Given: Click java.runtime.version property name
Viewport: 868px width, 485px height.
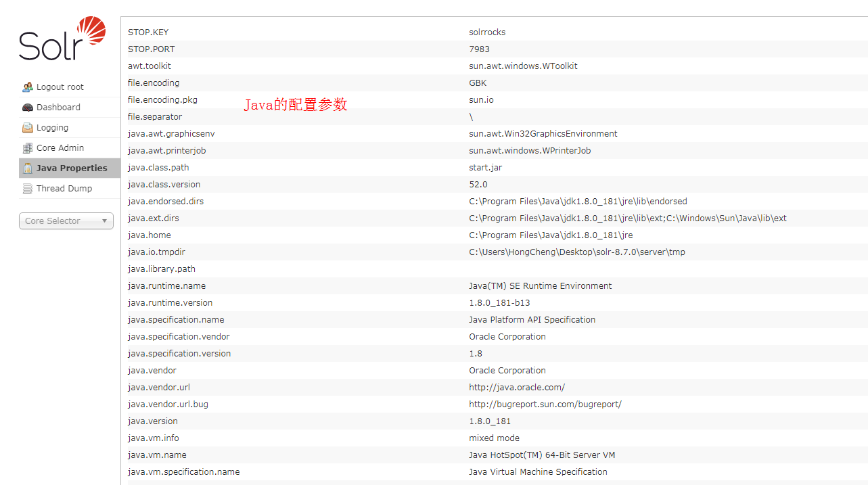Looking at the screenshot, I should point(170,302).
